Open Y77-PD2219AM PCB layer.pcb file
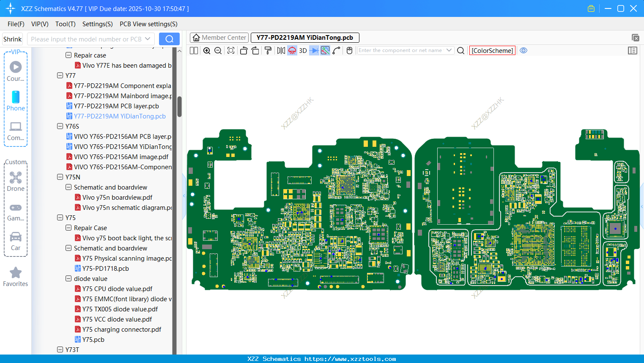 116,106
